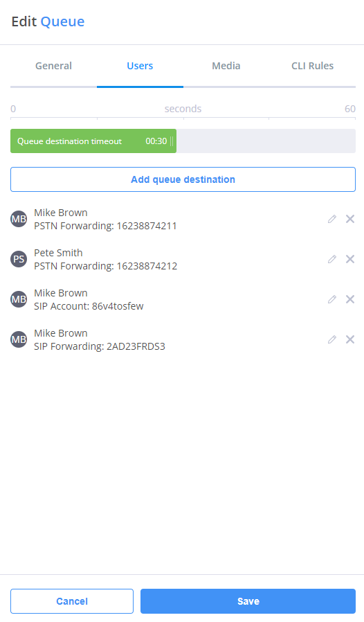This screenshot has height=622, width=364.
Task: Click the green Queue destination timeout bar
Action: pyautogui.click(x=93, y=141)
